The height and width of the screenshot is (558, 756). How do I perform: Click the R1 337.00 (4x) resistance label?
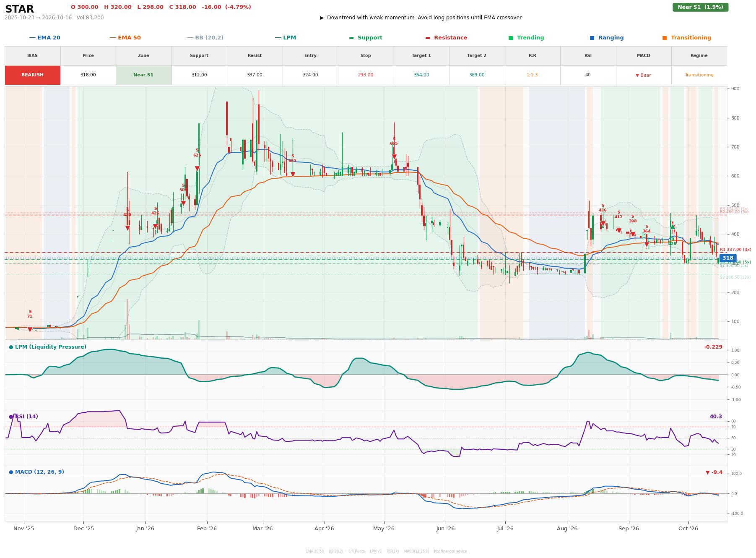(735, 250)
